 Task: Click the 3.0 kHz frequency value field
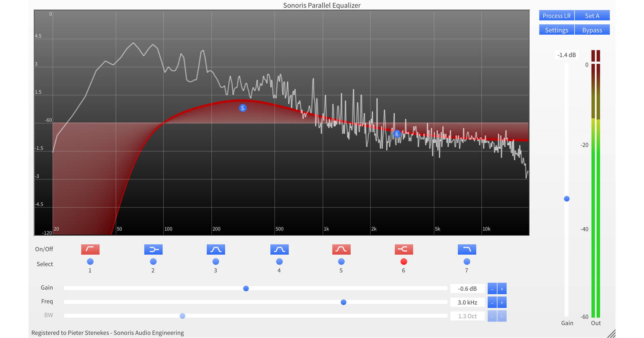pos(467,302)
